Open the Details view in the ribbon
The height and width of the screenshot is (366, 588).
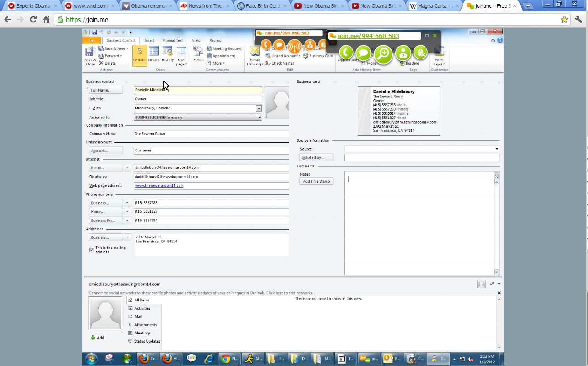tap(154, 55)
